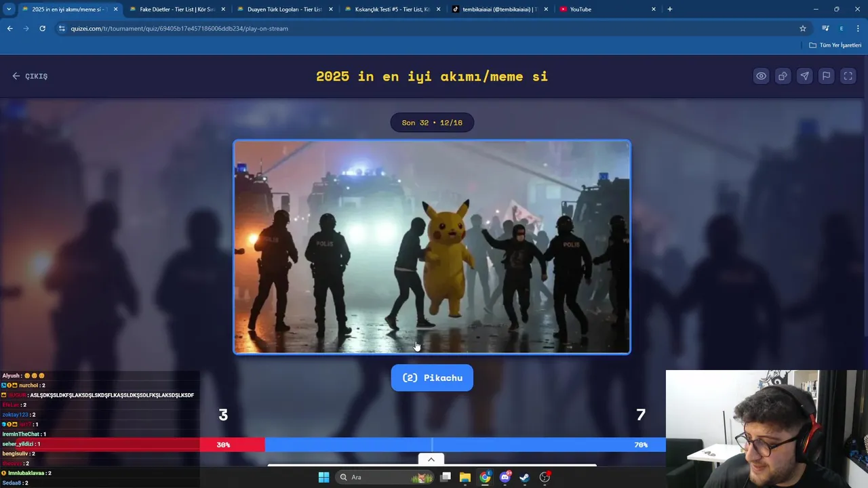Select the (2) Pikachu vote button
Image resolution: width=868 pixels, height=488 pixels.
pyautogui.click(x=432, y=378)
